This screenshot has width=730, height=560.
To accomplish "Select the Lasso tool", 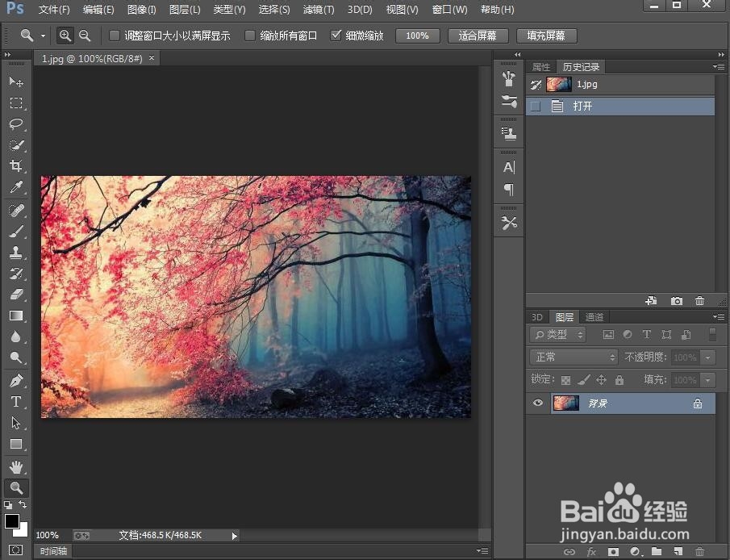I will click(x=16, y=124).
